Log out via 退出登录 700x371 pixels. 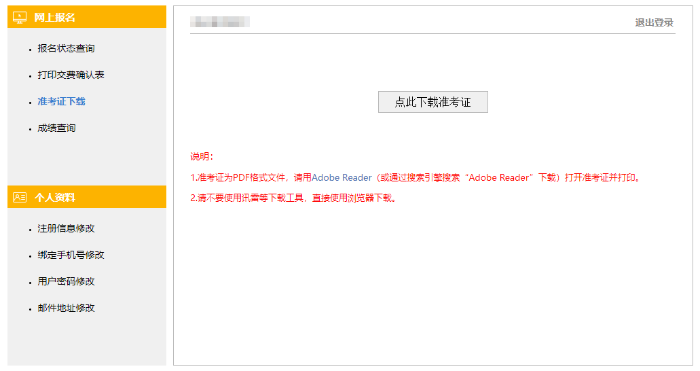coord(654,22)
